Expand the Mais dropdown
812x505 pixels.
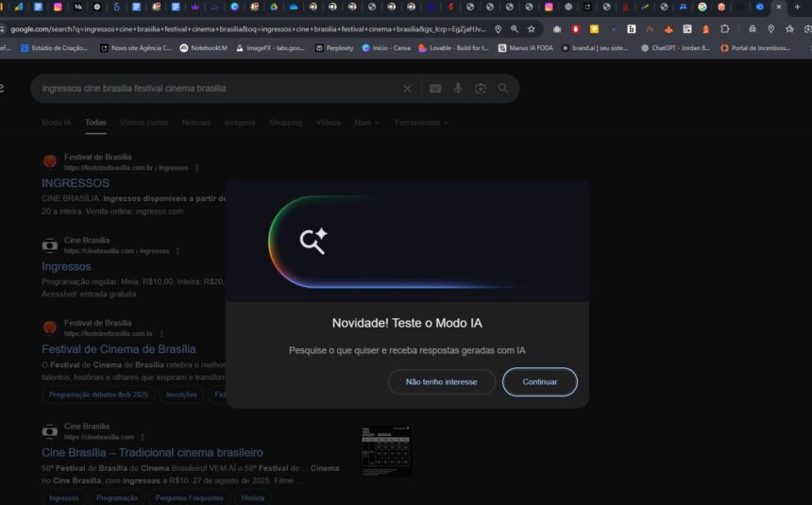tap(366, 123)
